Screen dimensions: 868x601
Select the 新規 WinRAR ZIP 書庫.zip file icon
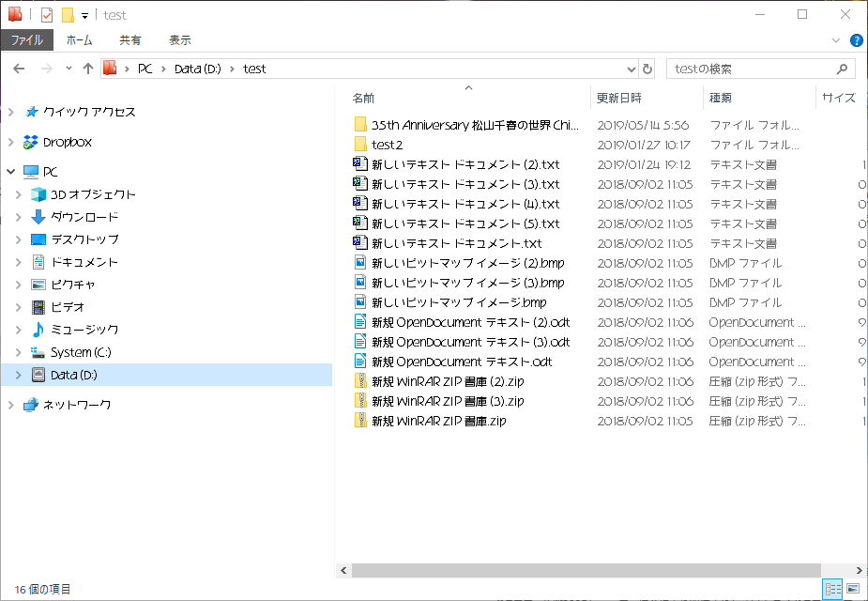(x=360, y=421)
